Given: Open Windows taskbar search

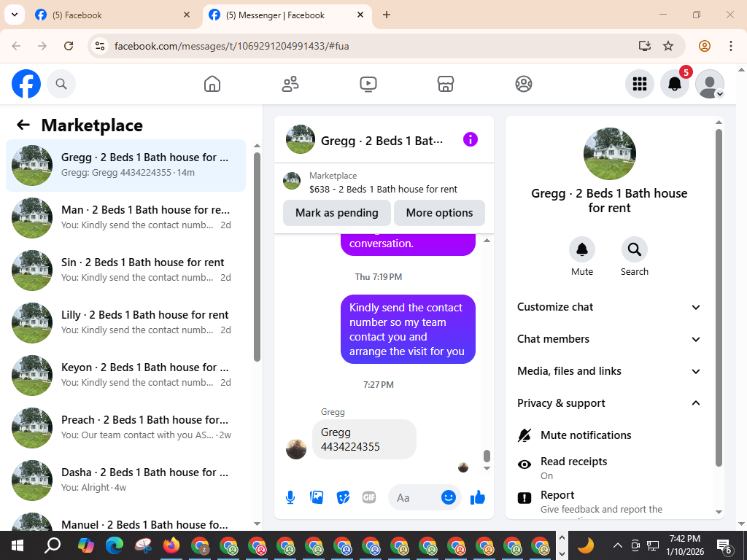Looking at the screenshot, I should click(53, 545).
